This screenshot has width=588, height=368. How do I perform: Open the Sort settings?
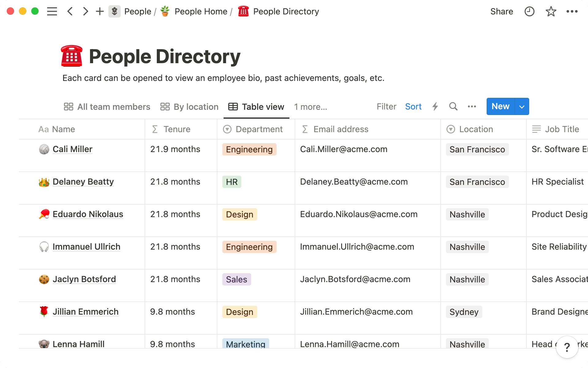tap(413, 106)
